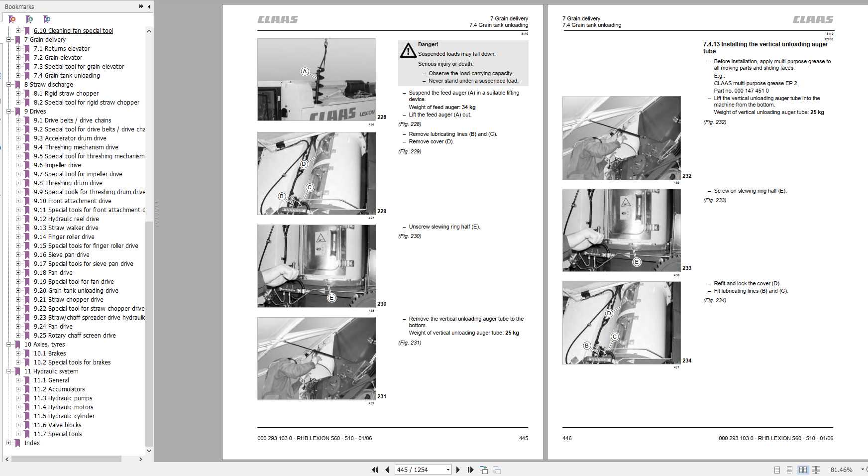Click the go to bookmark arrow icon
Image resolution: width=868 pixels, height=476 pixels.
[47, 19]
